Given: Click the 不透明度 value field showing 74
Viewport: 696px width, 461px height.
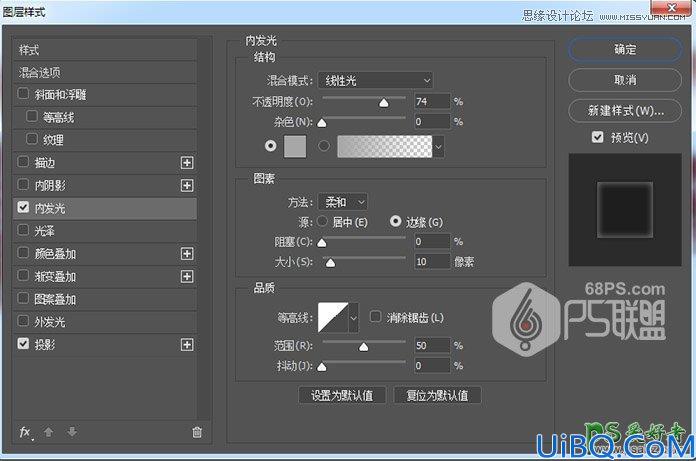Looking at the screenshot, I should pyautogui.click(x=432, y=102).
